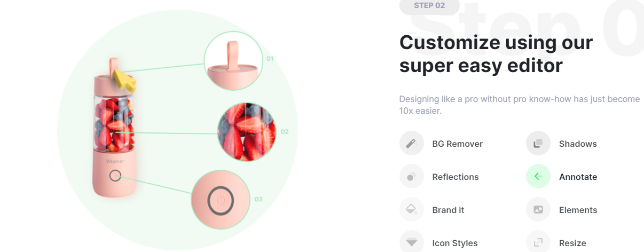Click the Elements picture icon
The image size is (644, 252).
(x=538, y=210)
